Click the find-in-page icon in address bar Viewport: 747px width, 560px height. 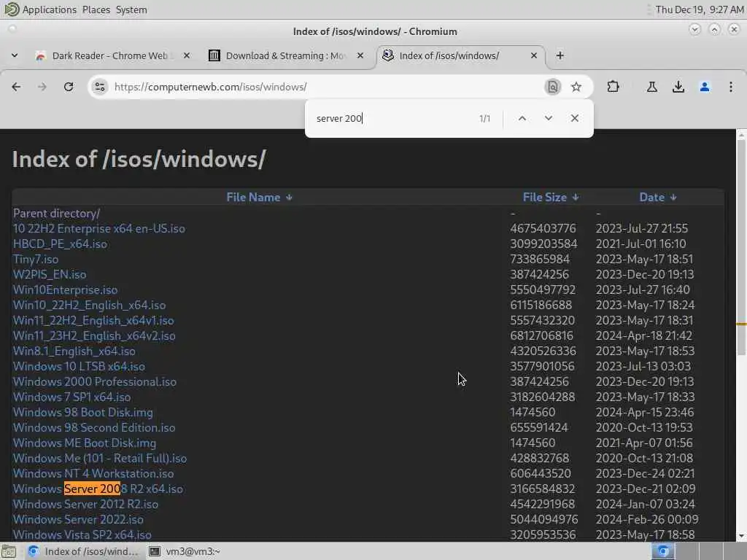(x=553, y=87)
